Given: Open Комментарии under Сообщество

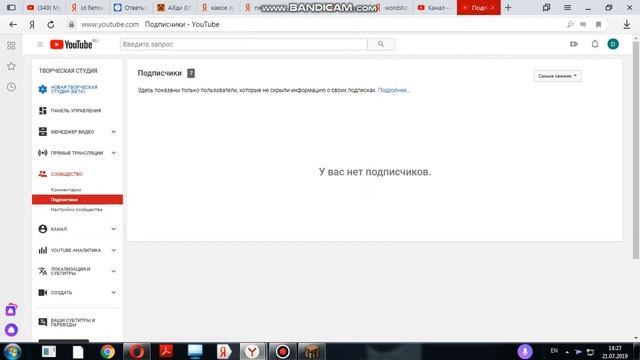Looking at the screenshot, I should pos(66,190).
